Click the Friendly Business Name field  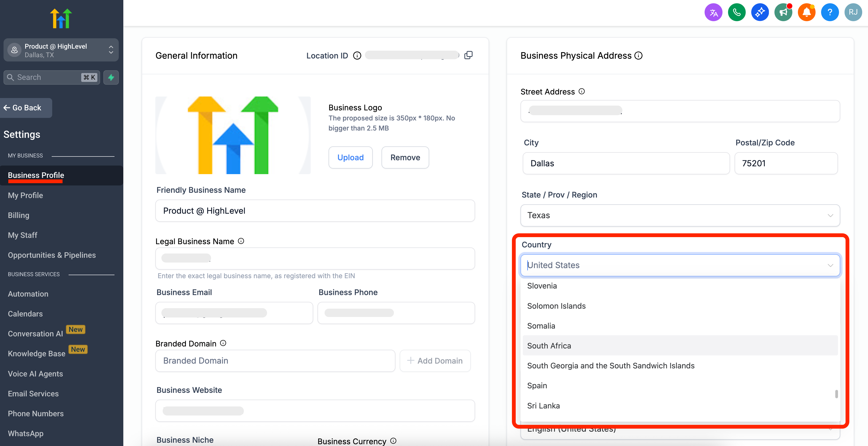[315, 211]
